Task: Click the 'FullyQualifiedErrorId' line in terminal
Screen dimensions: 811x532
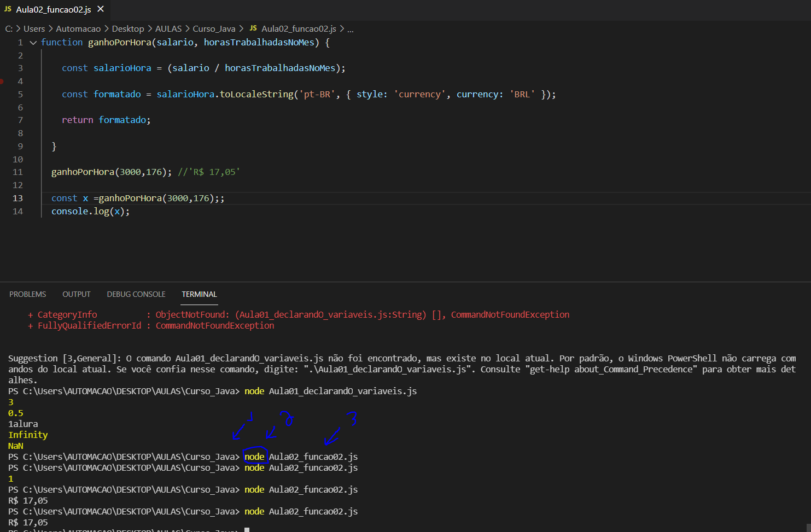Action: pyautogui.click(x=151, y=326)
